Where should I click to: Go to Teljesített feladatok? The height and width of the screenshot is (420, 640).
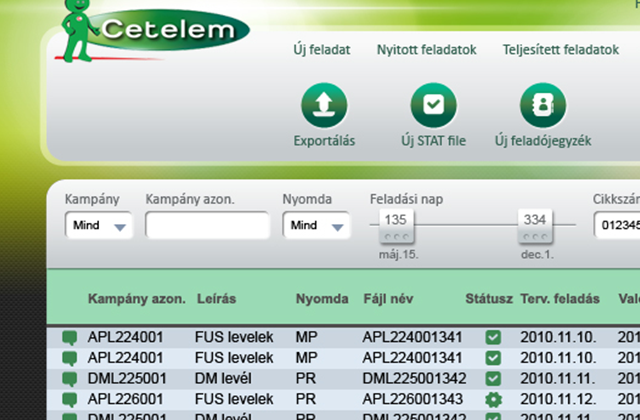[x=560, y=49]
